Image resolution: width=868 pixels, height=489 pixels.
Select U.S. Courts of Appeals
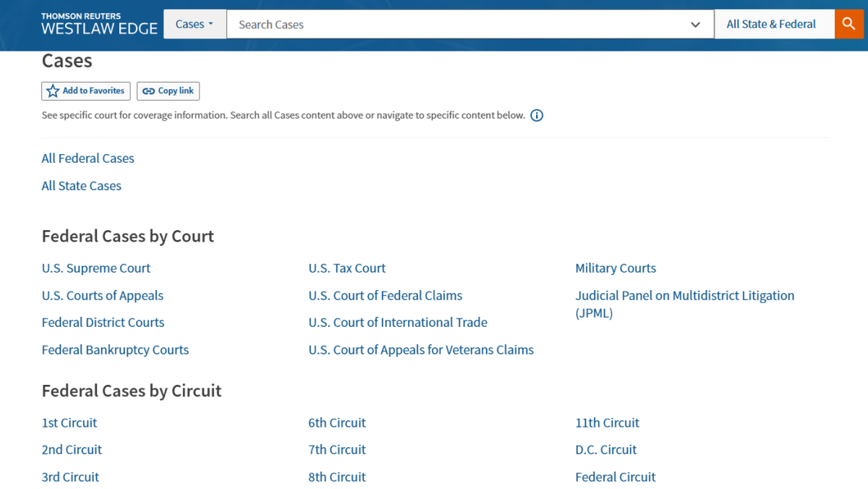103,296
